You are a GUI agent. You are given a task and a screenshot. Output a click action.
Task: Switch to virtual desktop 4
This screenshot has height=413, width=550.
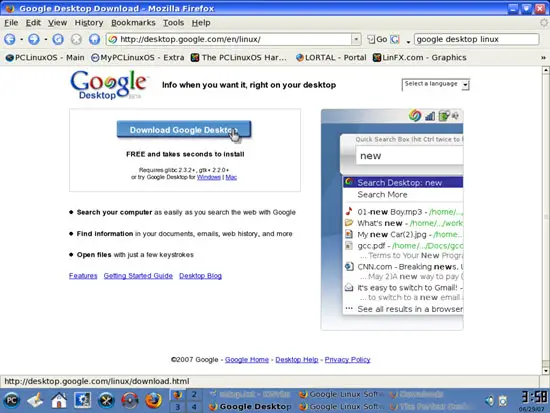click(194, 407)
